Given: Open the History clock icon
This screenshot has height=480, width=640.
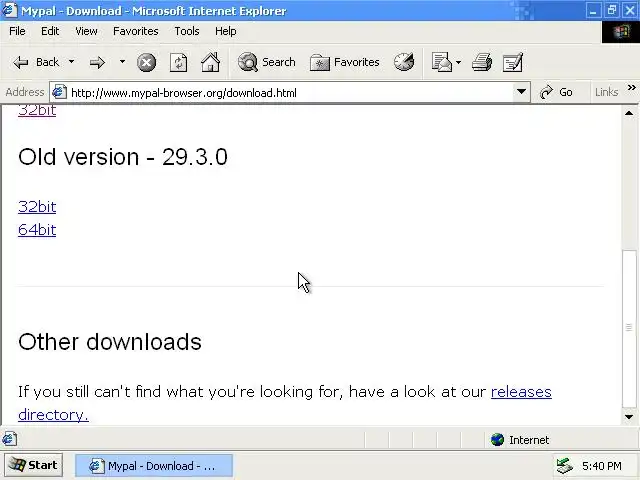Looking at the screenshot, I should pyautogui.click(x=404, y=62).
